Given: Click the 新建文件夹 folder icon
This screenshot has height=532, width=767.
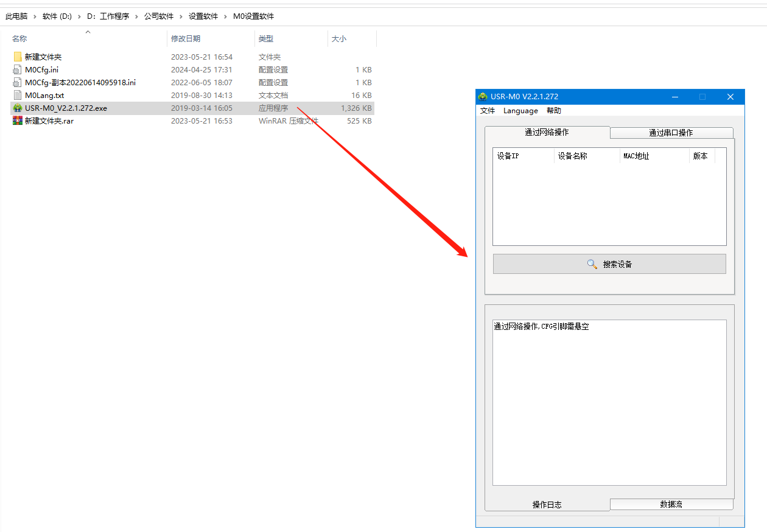Looking at the screenshot, I should coord(18,57).
